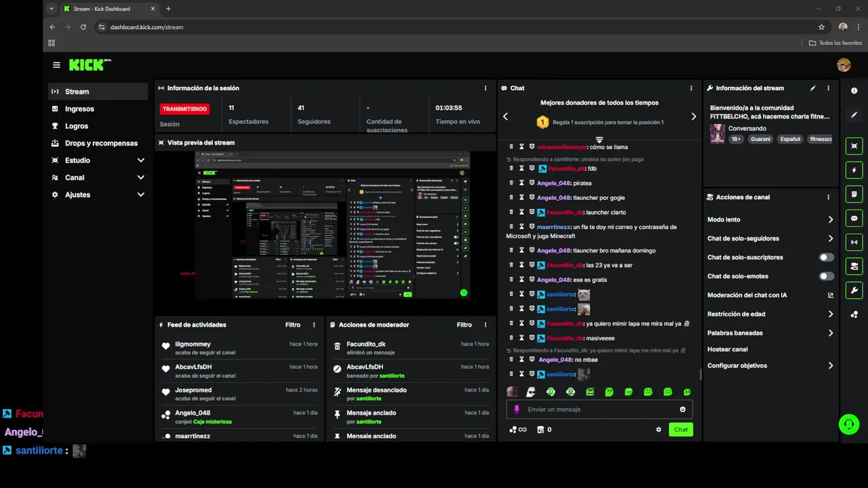Timeout Angelo_048 on the 'ese es gratis' message
The width and height of the screenshot is (868, 488).
[521, 280]
